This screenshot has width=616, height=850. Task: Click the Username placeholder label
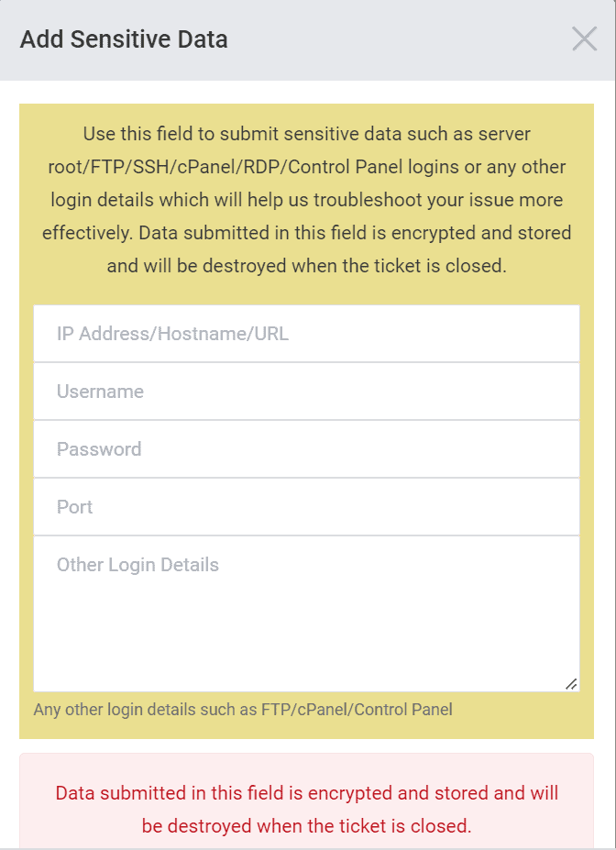(x=101, y=391)
